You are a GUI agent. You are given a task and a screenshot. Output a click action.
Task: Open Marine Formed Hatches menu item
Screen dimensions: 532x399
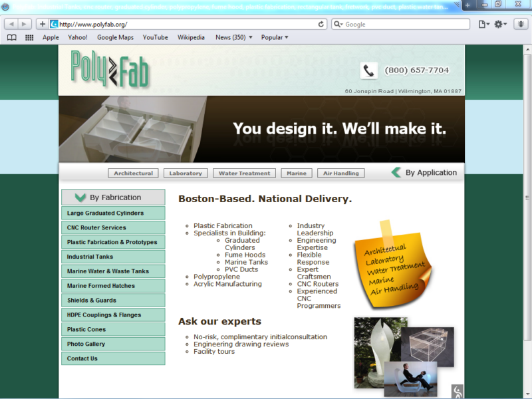coord(113,286)
